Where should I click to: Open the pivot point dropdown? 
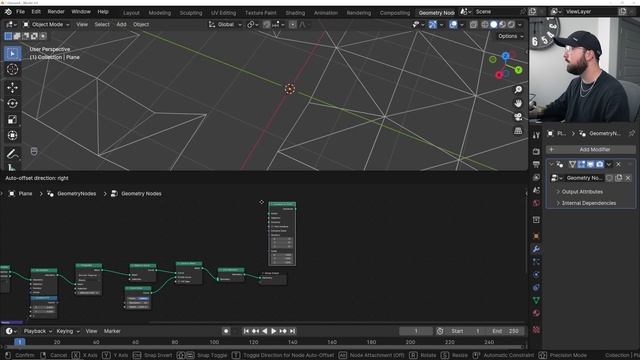tap(253, 24)
